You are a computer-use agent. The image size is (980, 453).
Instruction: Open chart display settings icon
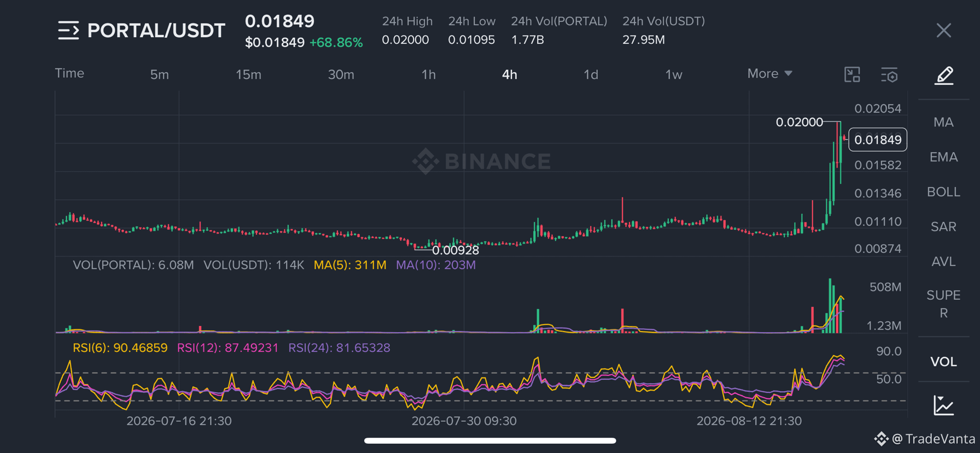(889, 74)
